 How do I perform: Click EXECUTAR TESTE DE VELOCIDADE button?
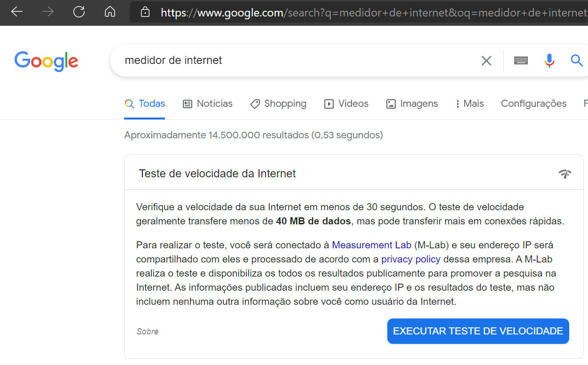point(478,331)
